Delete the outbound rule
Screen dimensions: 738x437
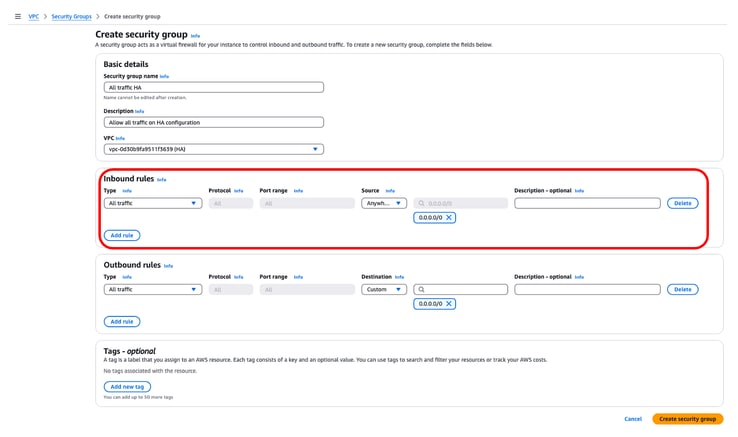pyautogui.click(x=682, y=290)
